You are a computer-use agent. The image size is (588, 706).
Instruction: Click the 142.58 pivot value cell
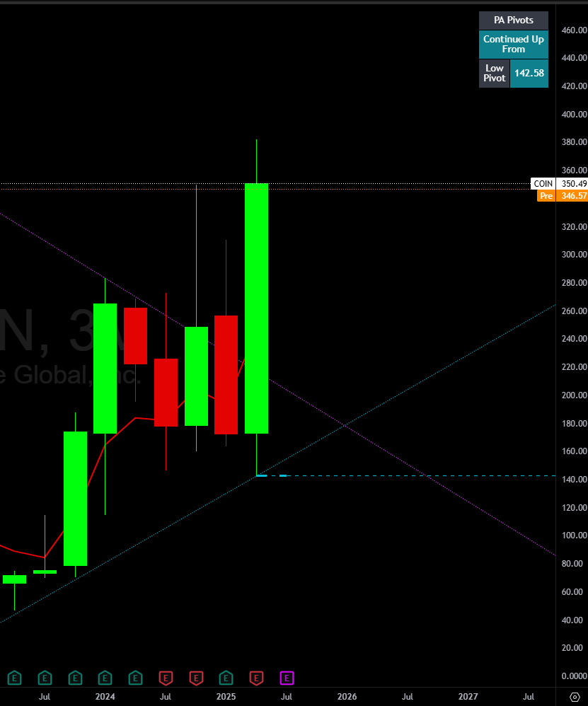coord(529,73)
